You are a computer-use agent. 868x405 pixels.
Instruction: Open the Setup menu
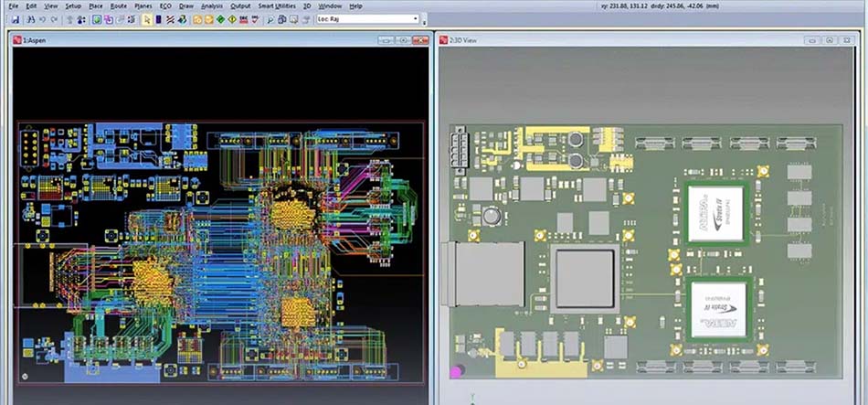[73, 6]
